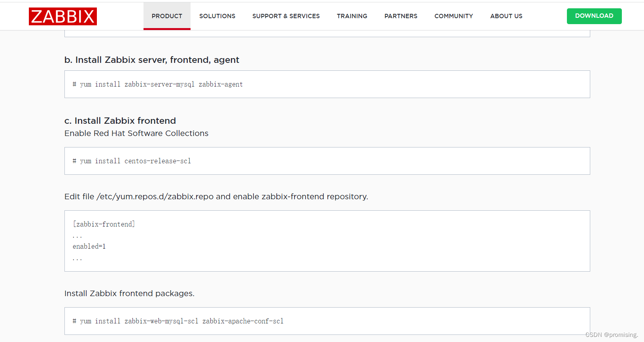Open the SOLUTIONS menu

(x=217, y=16)
